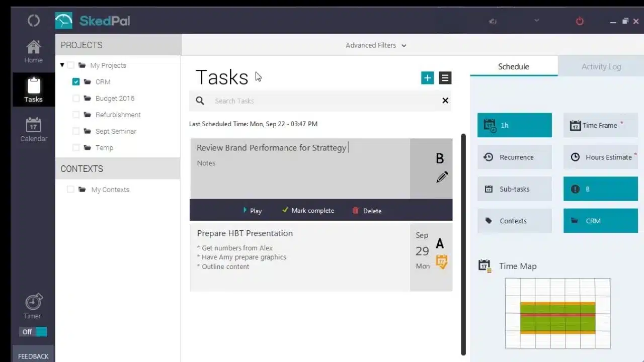Screen dimensions: 644x362
Task: Open the Home section in sidebar
Action: pyautogui.click(x=33, y=52)
